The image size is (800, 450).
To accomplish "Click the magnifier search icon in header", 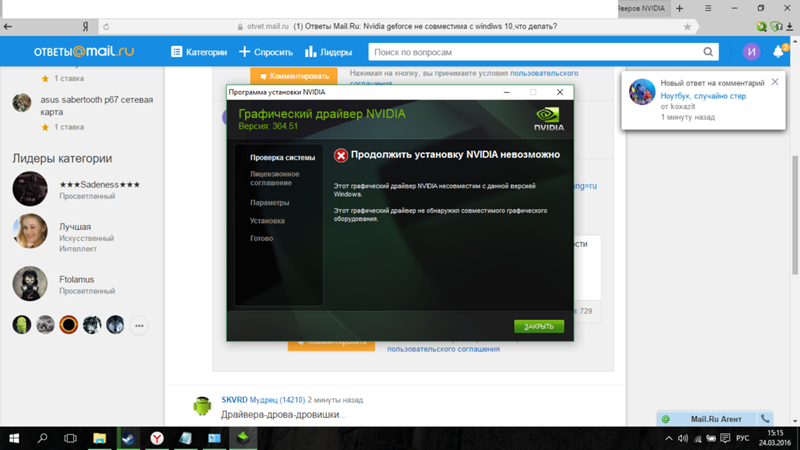I will point(708,52).
